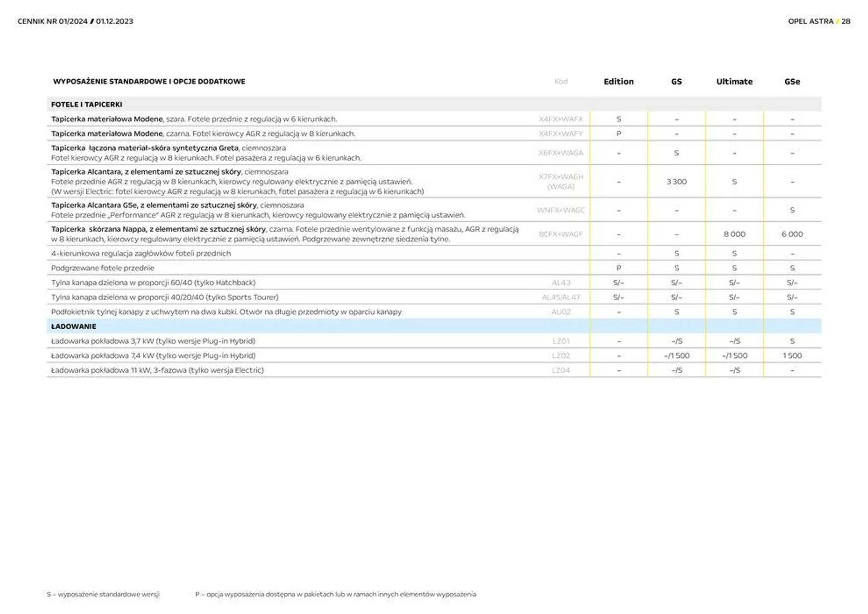
Task: Click the code 'LZ01'
Action: 561,341
